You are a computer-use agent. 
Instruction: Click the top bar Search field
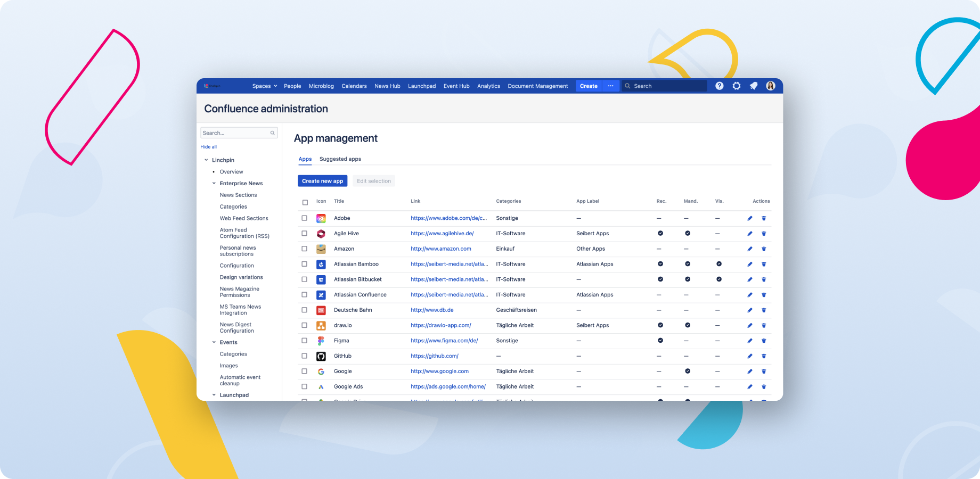coord(664,86)
